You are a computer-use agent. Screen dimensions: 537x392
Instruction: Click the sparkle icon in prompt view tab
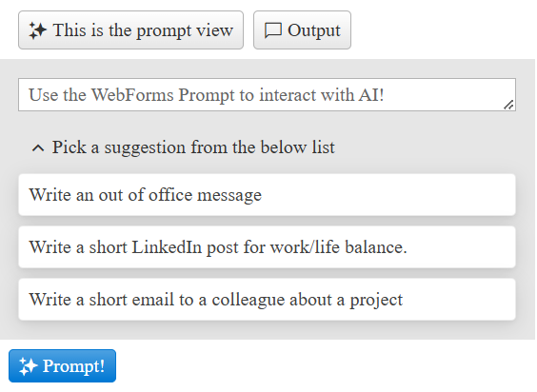point(37,30)
